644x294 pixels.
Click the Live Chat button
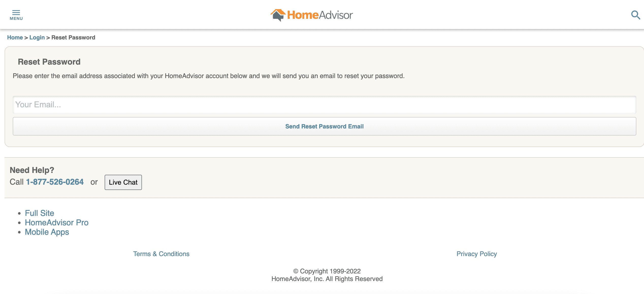123,182
